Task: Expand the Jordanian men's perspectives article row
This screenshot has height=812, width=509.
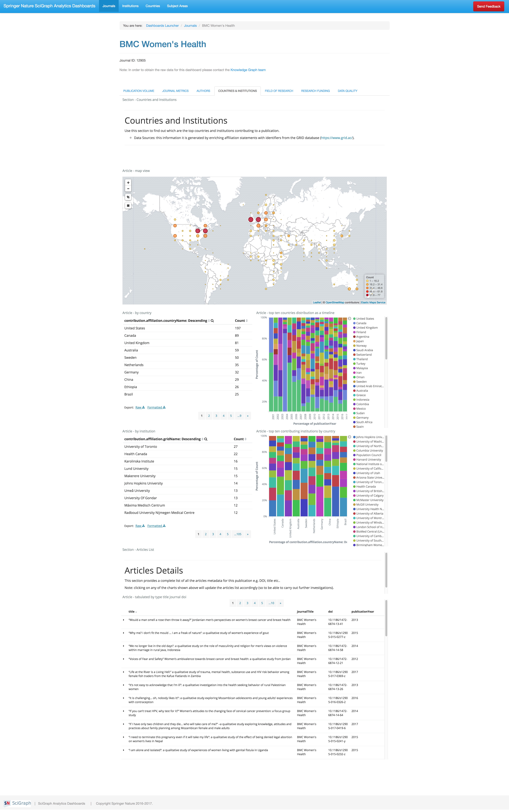Action: click(124, 620)
